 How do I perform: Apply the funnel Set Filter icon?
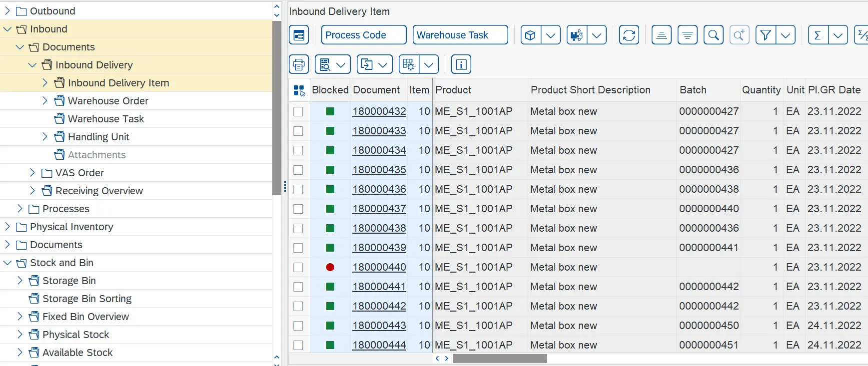click(x=766, y=35)
